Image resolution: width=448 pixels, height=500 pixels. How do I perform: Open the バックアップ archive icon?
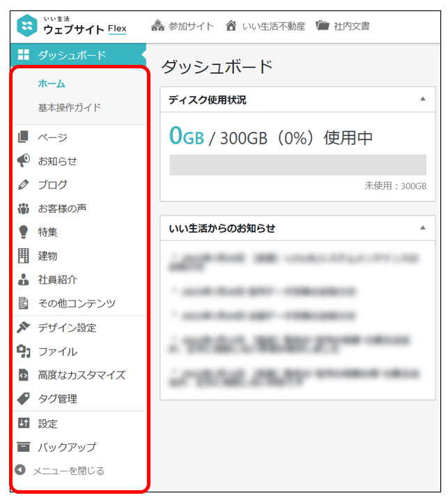[x=23, y=447]
